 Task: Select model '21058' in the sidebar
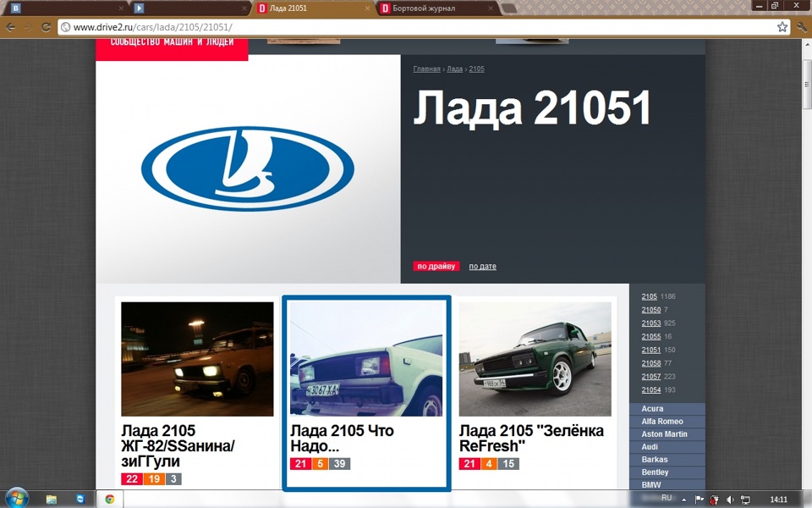click(651, 363)
